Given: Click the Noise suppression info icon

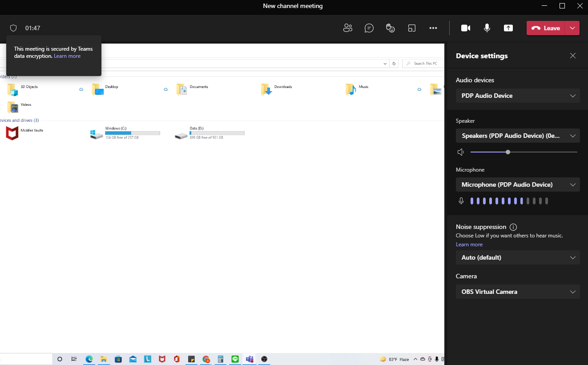Looking at the screenshot, I should click(513, 227).
